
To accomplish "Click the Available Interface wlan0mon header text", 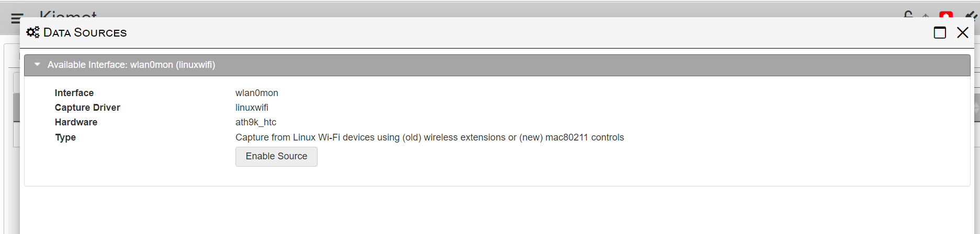I will tap(131, 65).
